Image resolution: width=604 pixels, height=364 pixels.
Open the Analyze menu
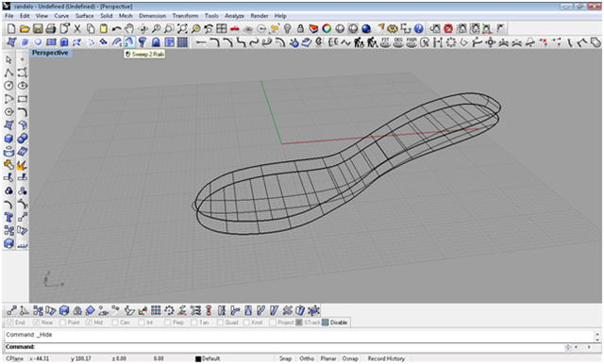[235, 16]
